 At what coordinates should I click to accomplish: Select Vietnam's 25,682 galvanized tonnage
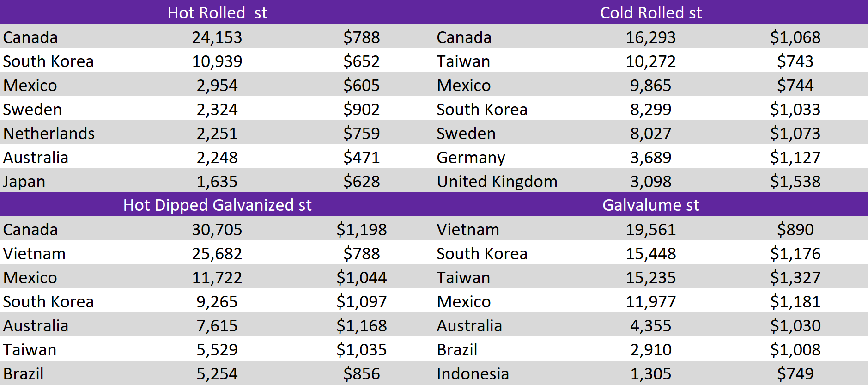[217, 254]
